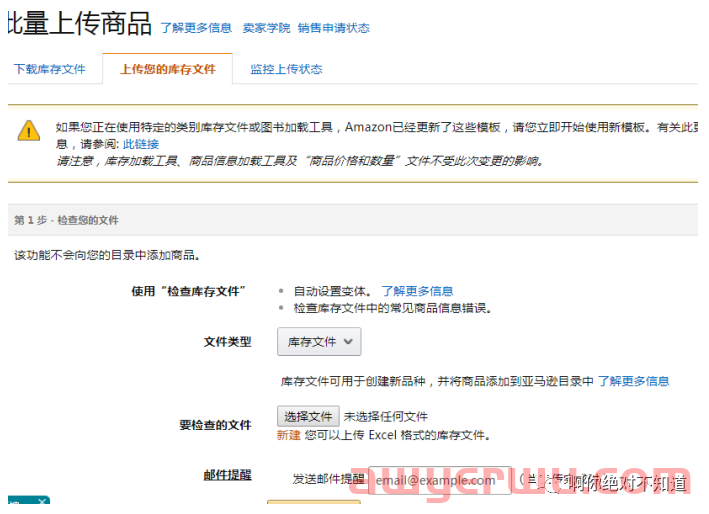This screenshot has width=709, height=514.
Task: Click the 邮件提醒 label link
Action: click(x=227, y=475)
